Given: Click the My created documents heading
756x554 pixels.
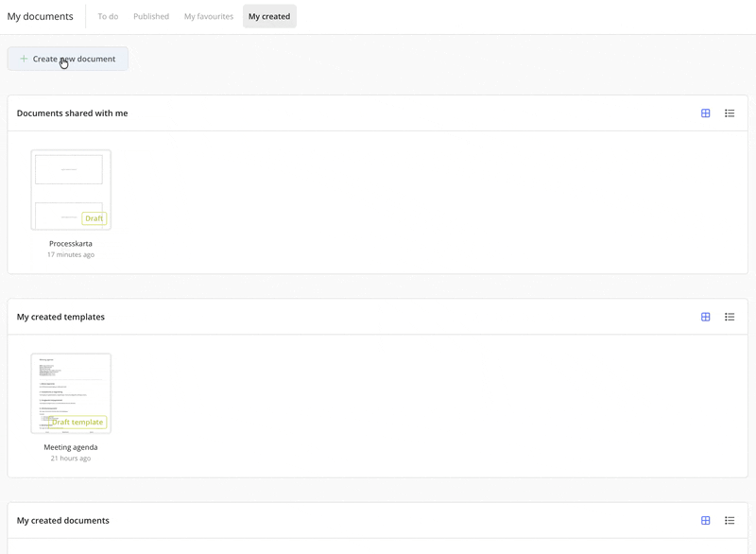Looking at the screenshot, I should [63, 520].
